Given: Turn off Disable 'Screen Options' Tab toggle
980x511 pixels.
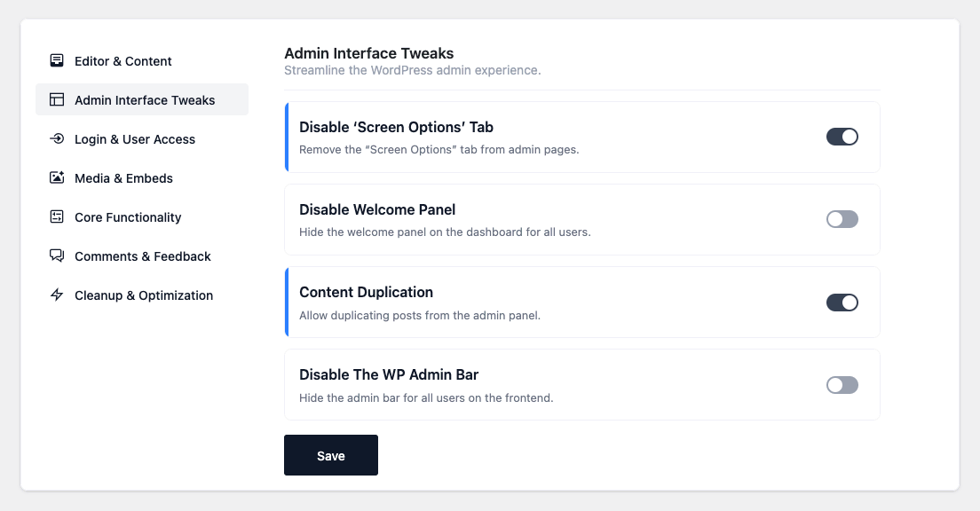Looking at the screenshot, I should pyautogui.click(x=842, y=137).
